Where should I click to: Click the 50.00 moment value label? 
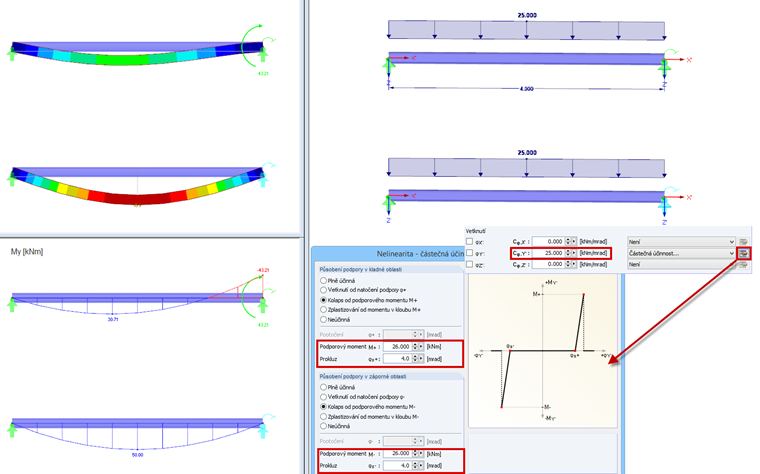tap(138, 455)
